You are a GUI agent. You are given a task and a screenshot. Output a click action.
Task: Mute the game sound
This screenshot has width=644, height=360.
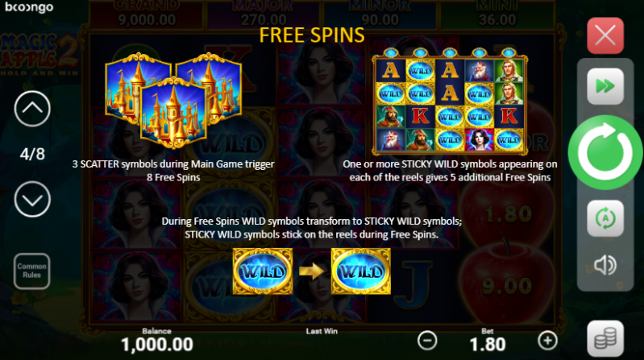point(605,265)
